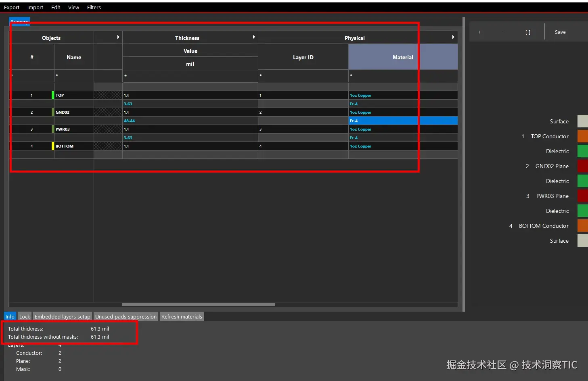This screenshot has width=588, height=381.
Task: Click the minus zoom-out button
Action: coord(503,32)
